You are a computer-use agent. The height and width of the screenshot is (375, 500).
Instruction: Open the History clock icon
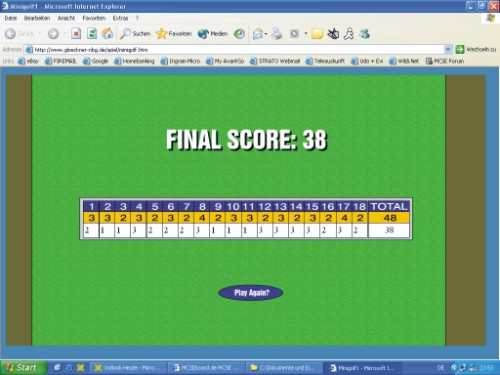tap(239, 34)
